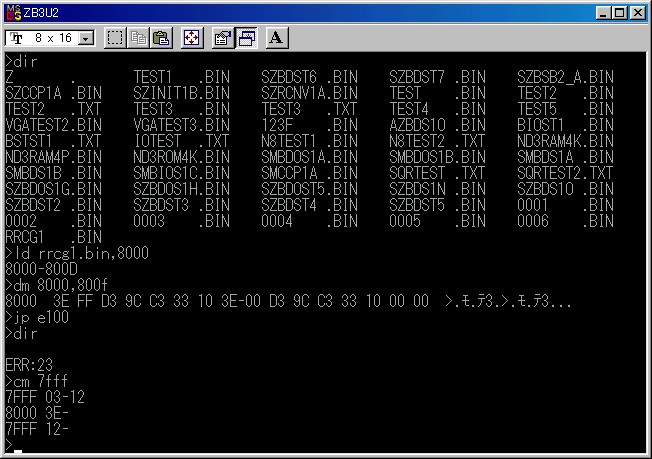Click the '7FFF 03-12' memory line
652x459 pixels.
point(45,397)
